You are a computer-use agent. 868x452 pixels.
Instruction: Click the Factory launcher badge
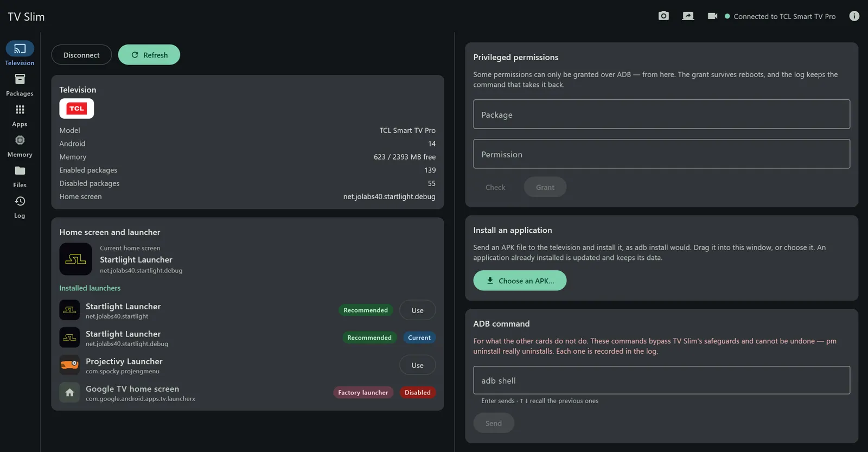363,392
